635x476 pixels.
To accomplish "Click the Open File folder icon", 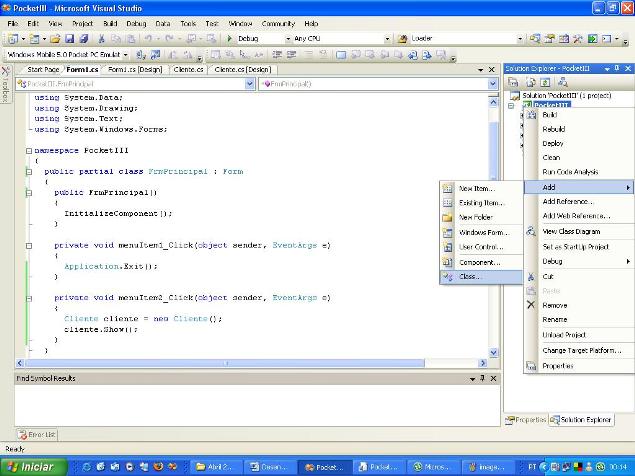I will click(x=55, y=39).
